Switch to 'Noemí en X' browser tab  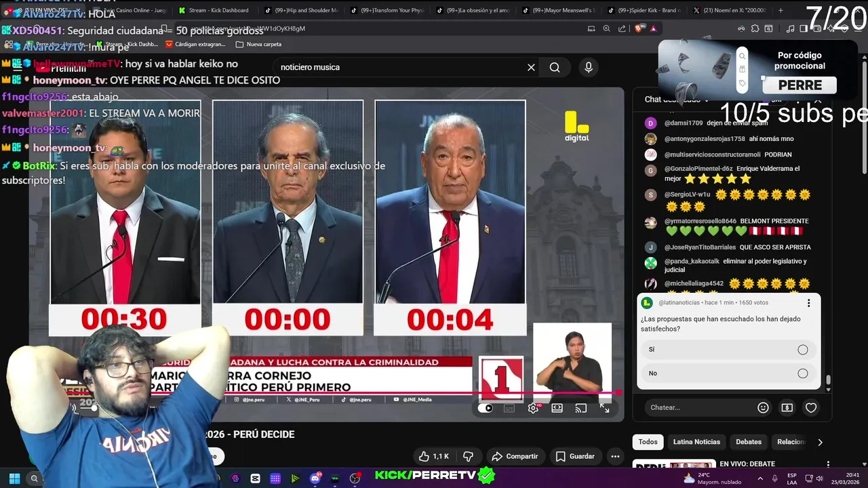[729, 10]
